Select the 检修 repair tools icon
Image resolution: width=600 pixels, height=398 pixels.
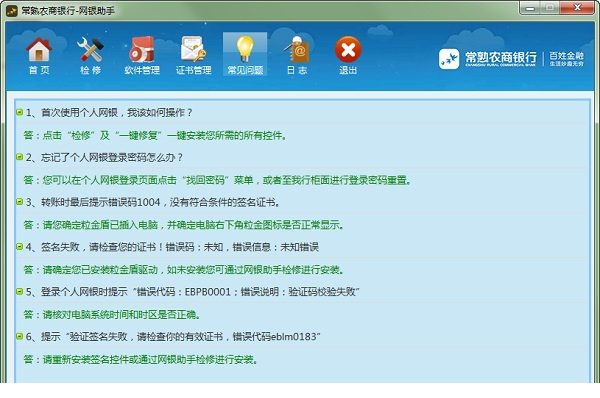point(90,55)
